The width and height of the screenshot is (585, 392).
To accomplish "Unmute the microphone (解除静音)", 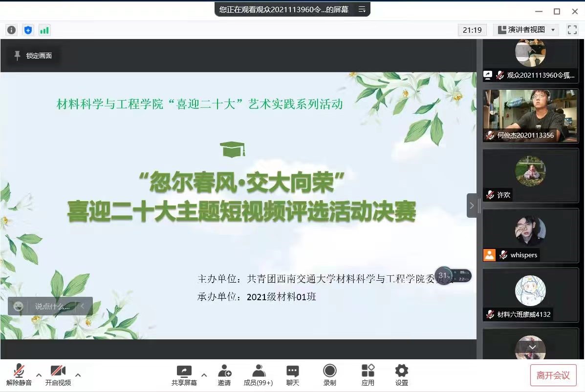I will point(19,375).
